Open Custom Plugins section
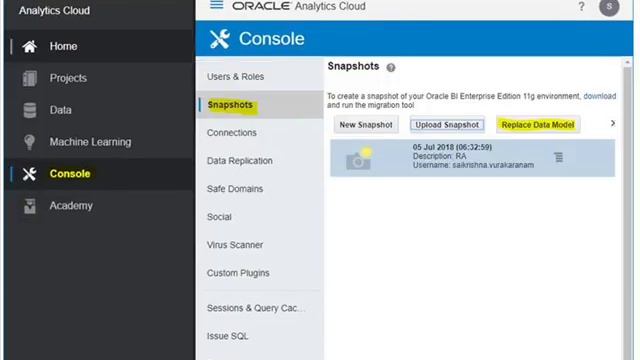Image resolution: width=640 pixels, height=360 pixels. (238, 273)
